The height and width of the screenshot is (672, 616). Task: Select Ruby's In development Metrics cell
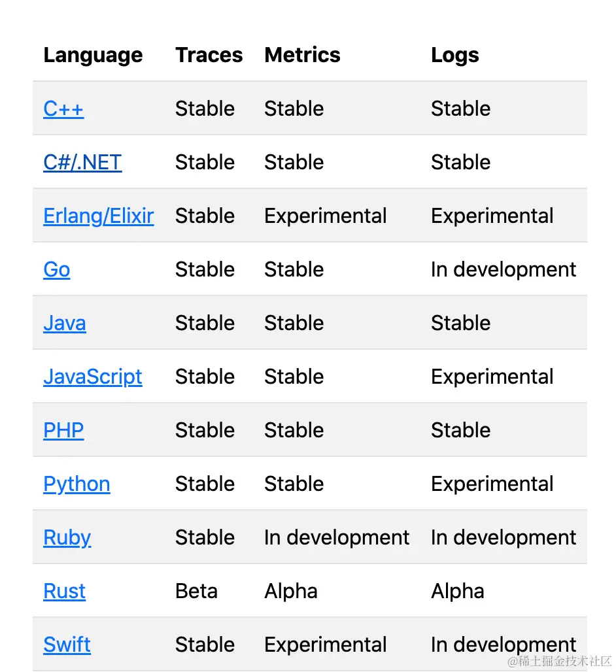(x=336, y=537)
